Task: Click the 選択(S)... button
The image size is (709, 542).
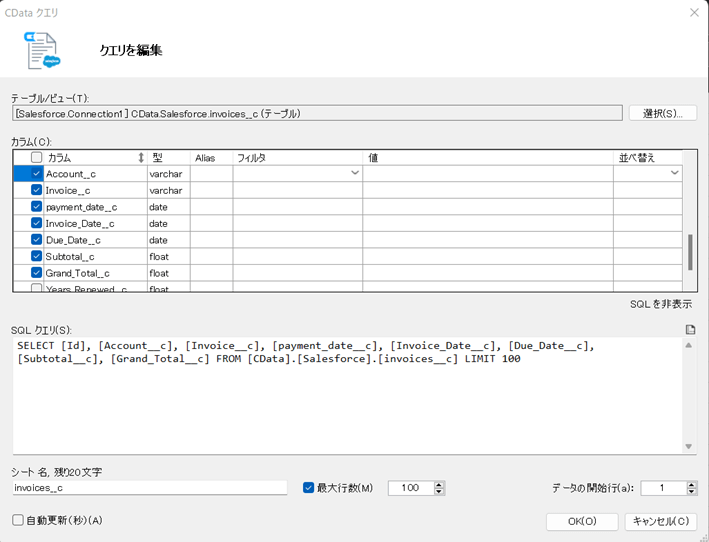Action: click(x=663, y=113)
